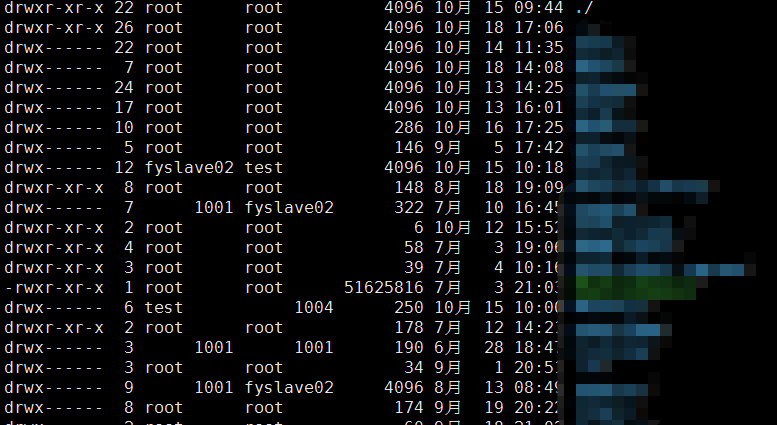Select the file size '51625816'

(384, 288)
